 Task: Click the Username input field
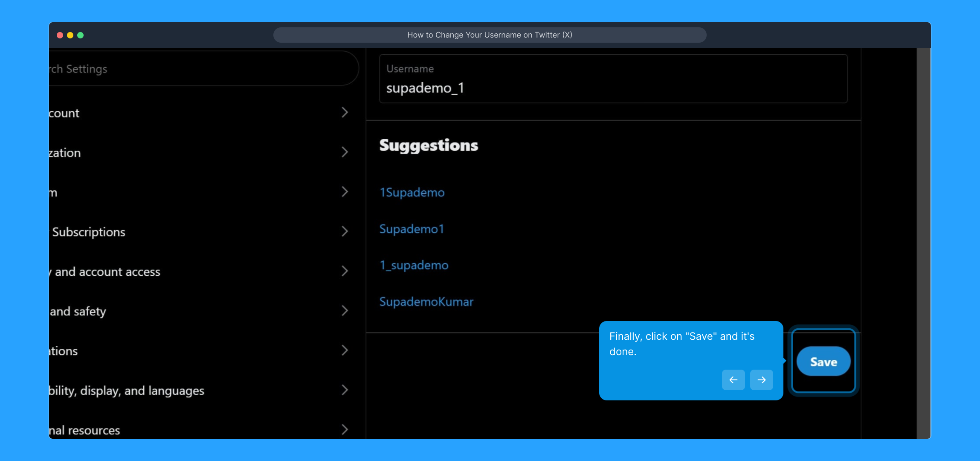tap(612, 79)
